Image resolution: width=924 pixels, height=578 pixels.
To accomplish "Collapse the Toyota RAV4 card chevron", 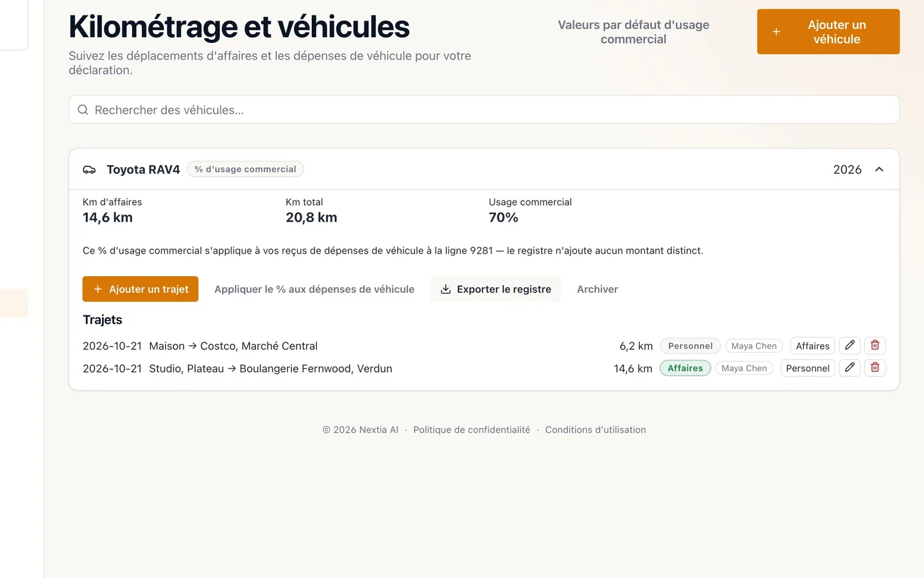I will 879,170.
